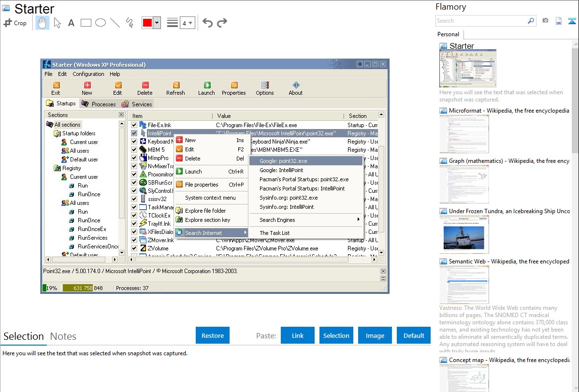Activate the hand pan tool
579x392 pixels.
43,23
